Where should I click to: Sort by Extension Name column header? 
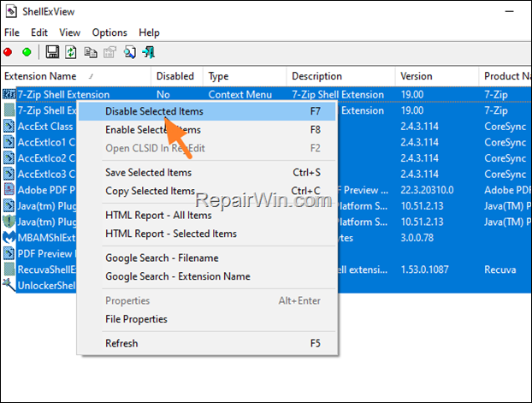[76, 76]
